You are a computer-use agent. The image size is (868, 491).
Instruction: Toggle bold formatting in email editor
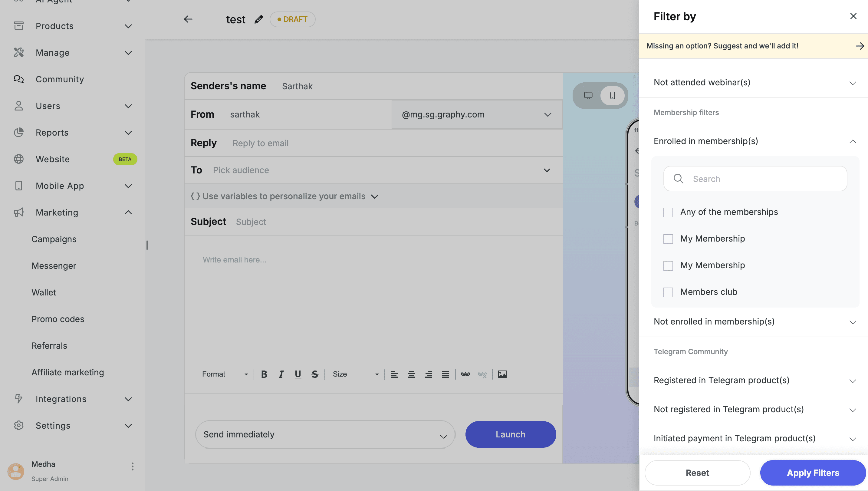(264, 374)
